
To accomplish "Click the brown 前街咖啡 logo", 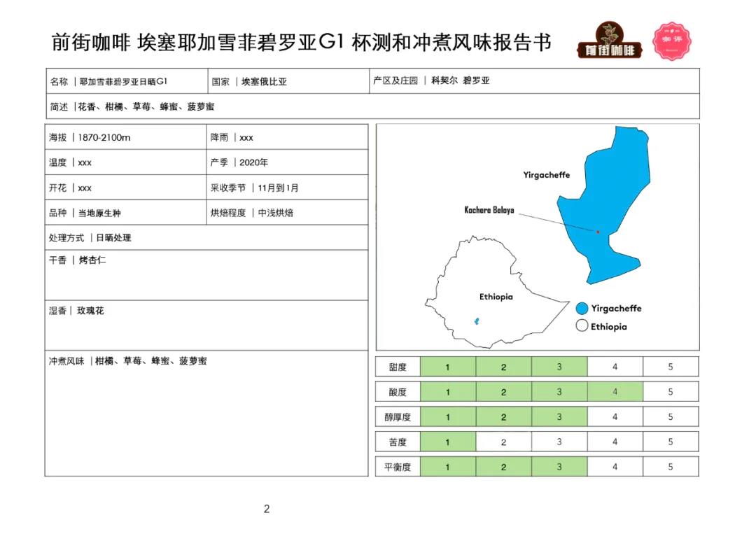I will pyautogui.click(x=609, y=42).
